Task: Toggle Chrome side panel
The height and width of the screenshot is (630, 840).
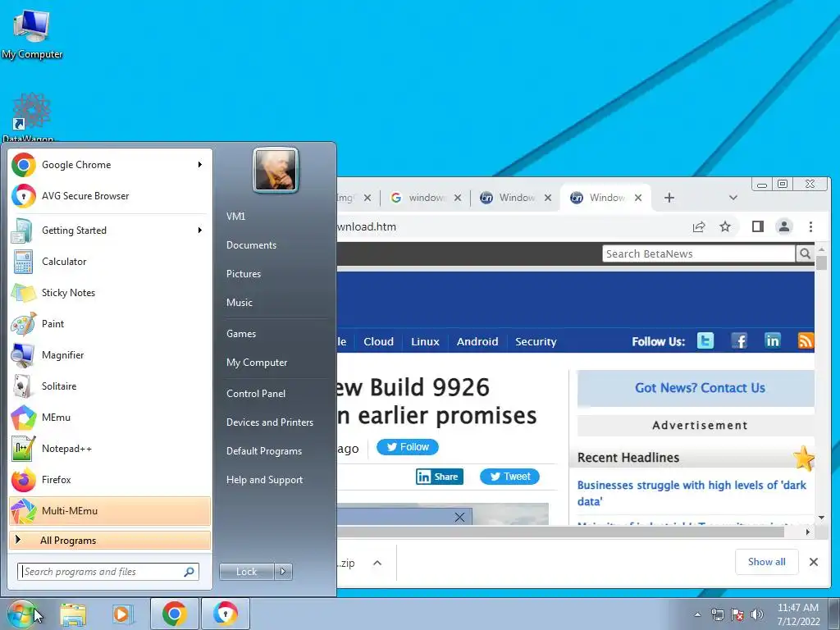Action: 757,226
